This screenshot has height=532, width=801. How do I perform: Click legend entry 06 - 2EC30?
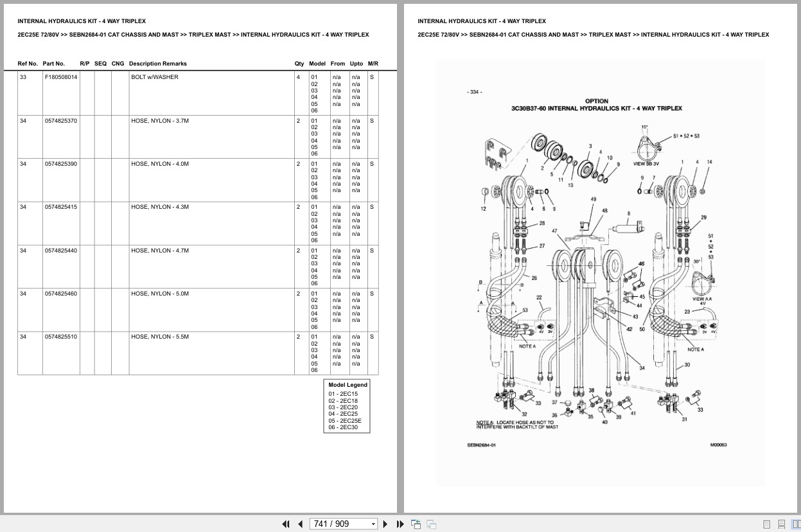[344, 427]
